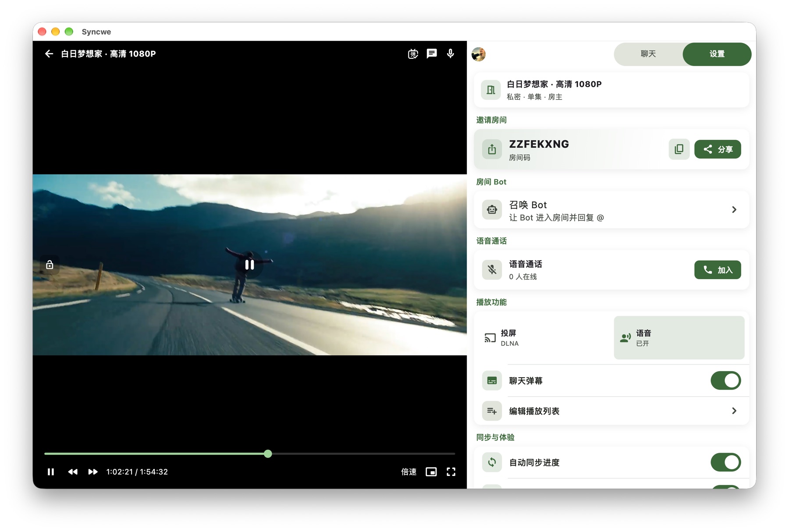Image resolution: width=789 pixels, height=532 pixels.
Task: Enter fullscreen mode
Action: [451, 472]
